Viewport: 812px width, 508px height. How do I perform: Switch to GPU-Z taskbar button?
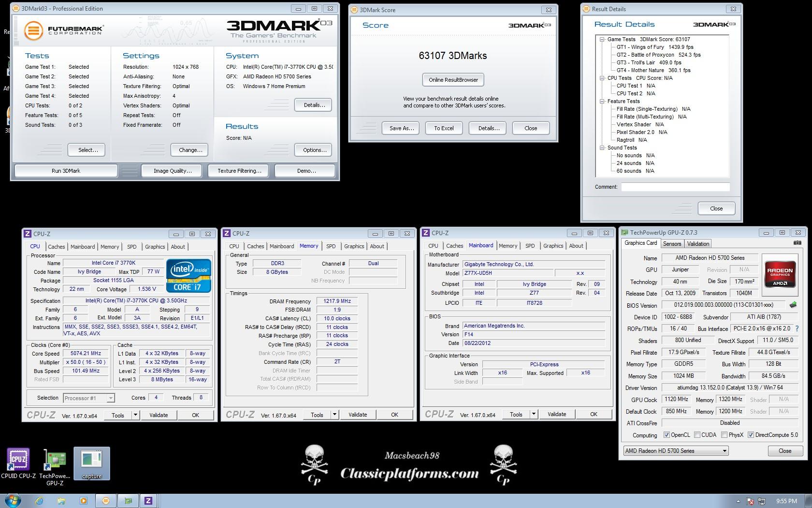pyautogui.click(x=128, y=501)
